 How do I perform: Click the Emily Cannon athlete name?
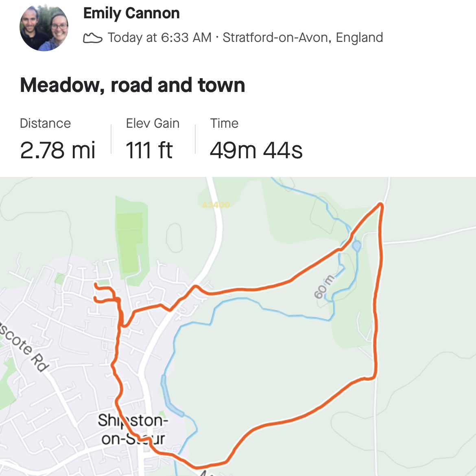[x=131, y=13]
